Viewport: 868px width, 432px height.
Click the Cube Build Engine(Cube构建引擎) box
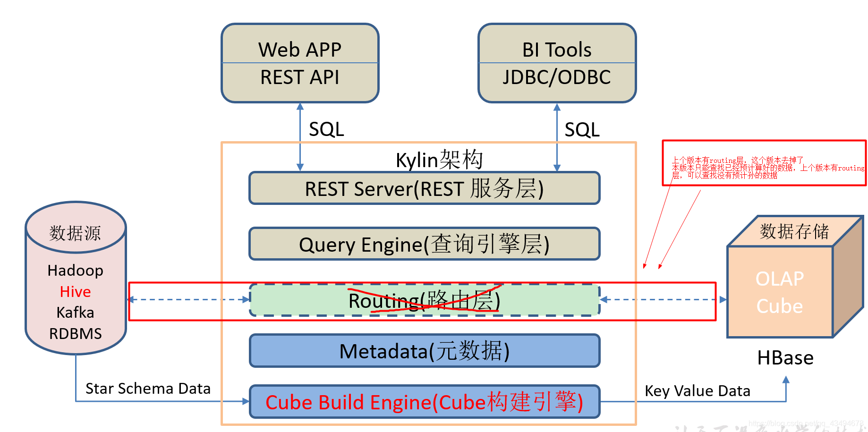pyautogui.click(x=425, y=402)
